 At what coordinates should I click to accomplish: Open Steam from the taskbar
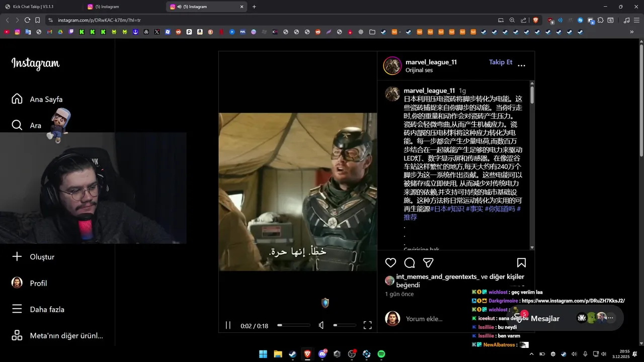pyautogui.click(x=292, y=354)
